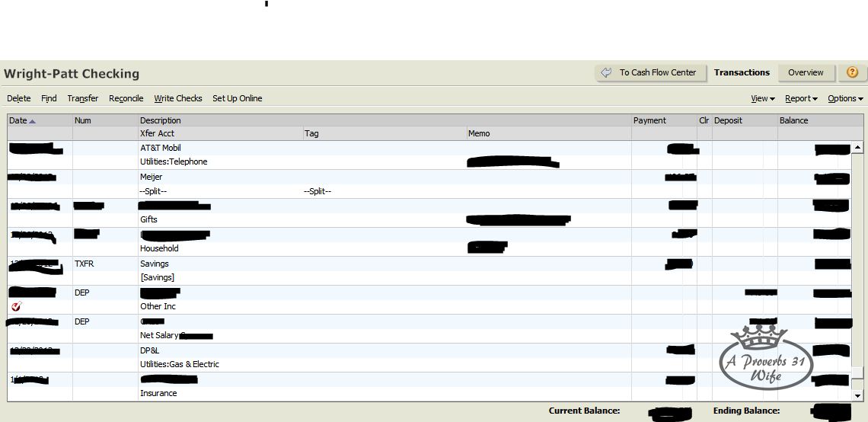Screen dimensions: 868x422
Task: Click the Utilities:Gas & Electric category
Action: coord(180,364)
